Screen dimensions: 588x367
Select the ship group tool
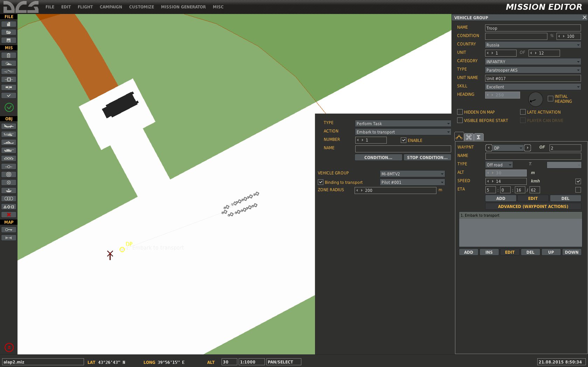coord(9,142)
